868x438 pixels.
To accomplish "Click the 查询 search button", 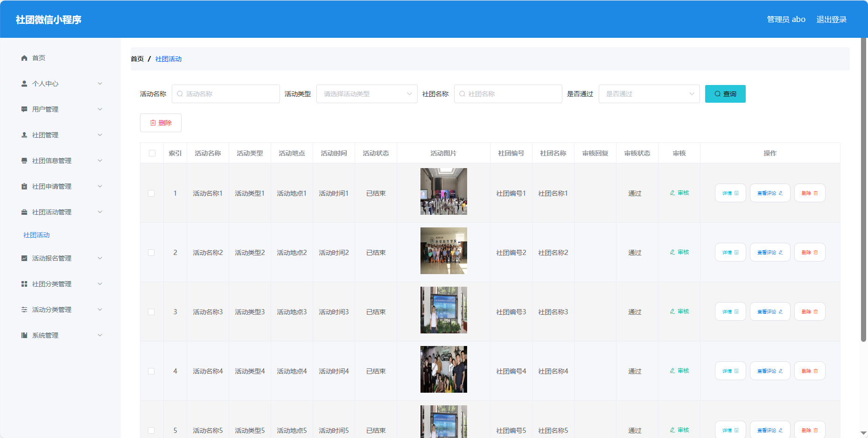I will [725, 94].
